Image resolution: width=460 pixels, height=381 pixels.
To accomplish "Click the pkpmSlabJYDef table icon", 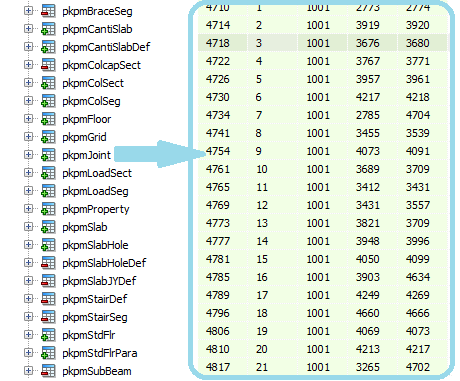I will 48,281.
